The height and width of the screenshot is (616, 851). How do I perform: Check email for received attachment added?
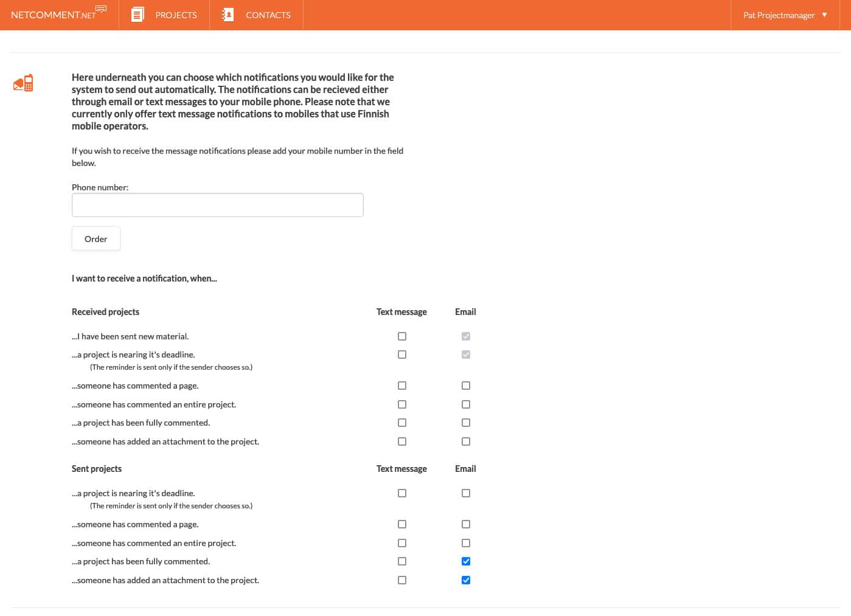(x=466, y=441)
